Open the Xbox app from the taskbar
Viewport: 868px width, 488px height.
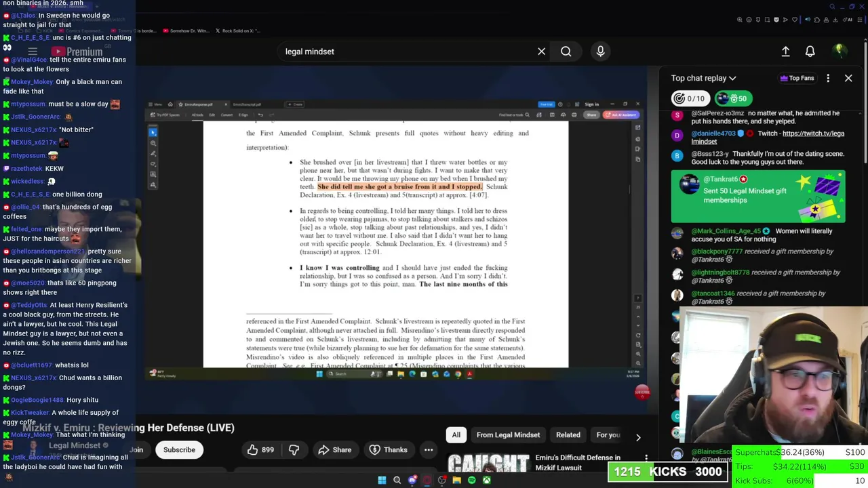(x=486, y=481)
